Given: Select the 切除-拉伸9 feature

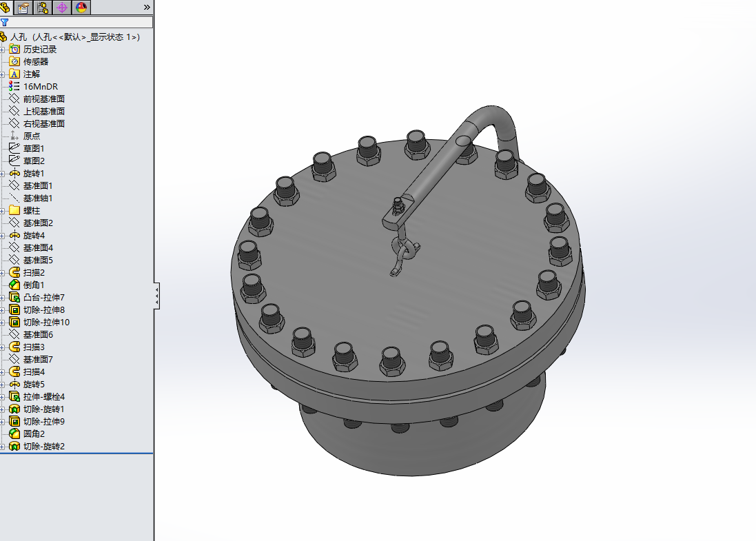Looking at the screenshot, I should coord(44,421).
